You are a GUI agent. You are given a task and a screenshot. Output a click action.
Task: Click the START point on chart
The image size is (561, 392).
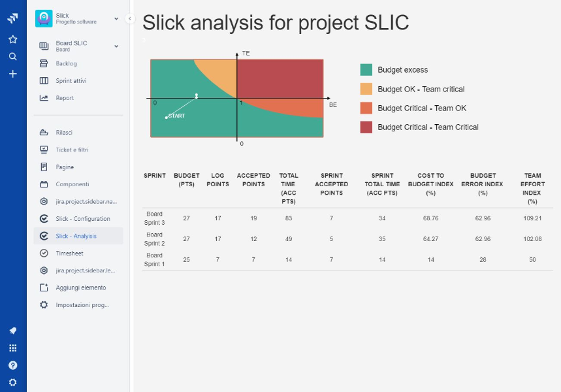[167, 118]
